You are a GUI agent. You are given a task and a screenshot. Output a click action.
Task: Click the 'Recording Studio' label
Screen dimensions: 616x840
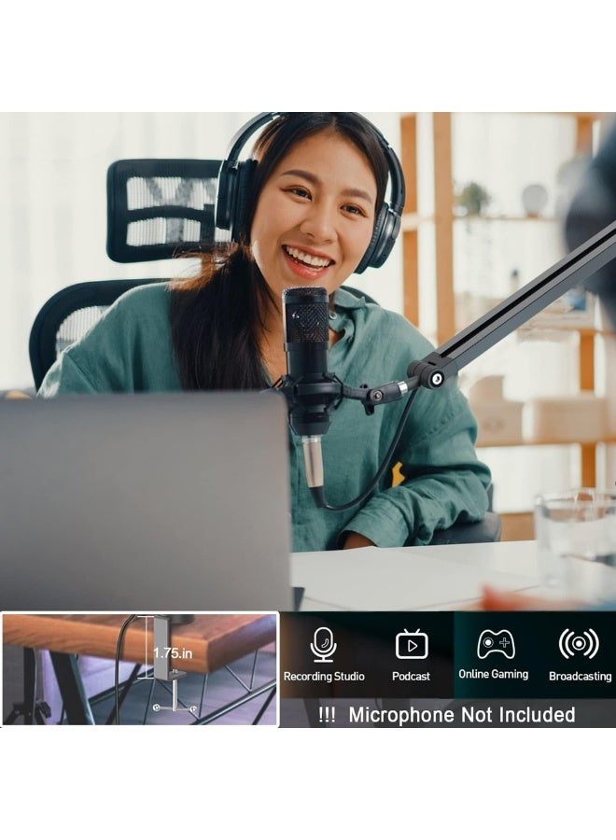click(x=324, y=676)
